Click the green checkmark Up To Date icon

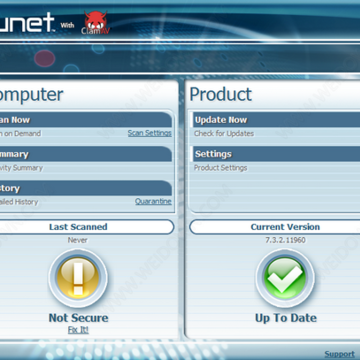pos(285,279)
